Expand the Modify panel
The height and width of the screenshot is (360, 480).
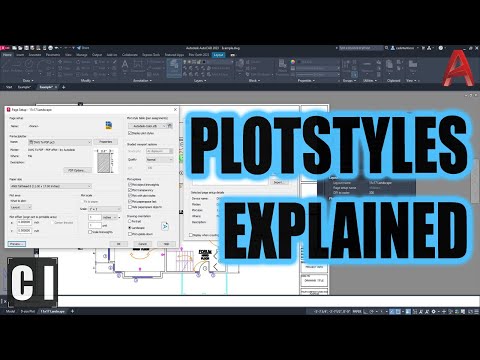[x=87, y=81]
